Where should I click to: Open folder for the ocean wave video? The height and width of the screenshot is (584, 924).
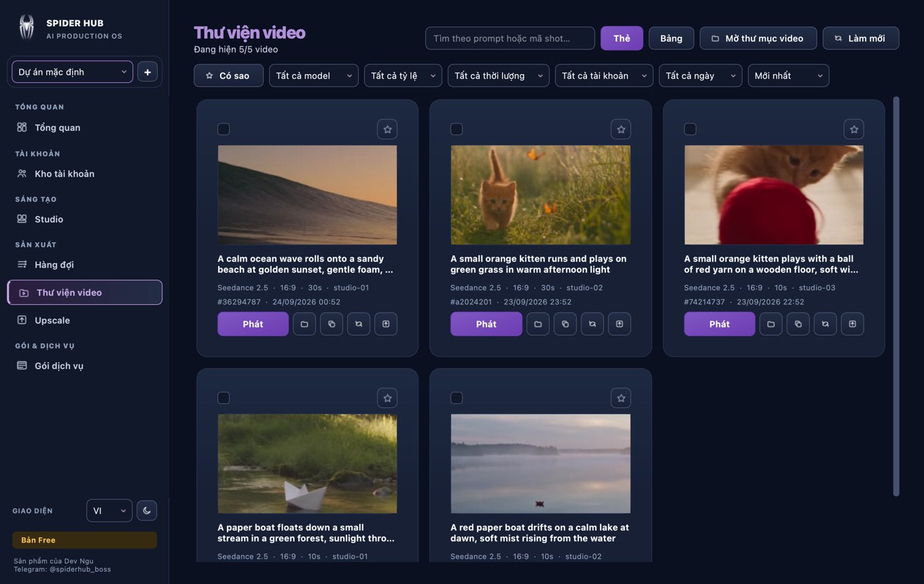click(304, 324)
